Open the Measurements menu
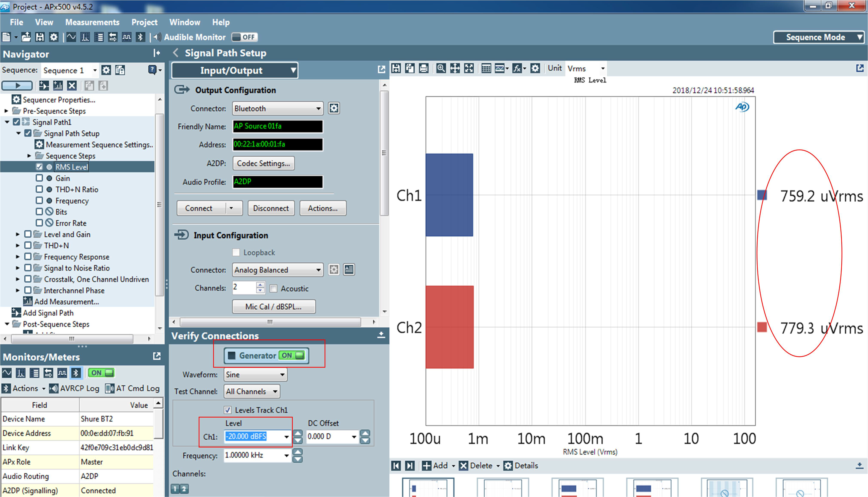Image resolution: width=868 pixels, height=497 pixels. pyautogui.click(x=92, y=22)
